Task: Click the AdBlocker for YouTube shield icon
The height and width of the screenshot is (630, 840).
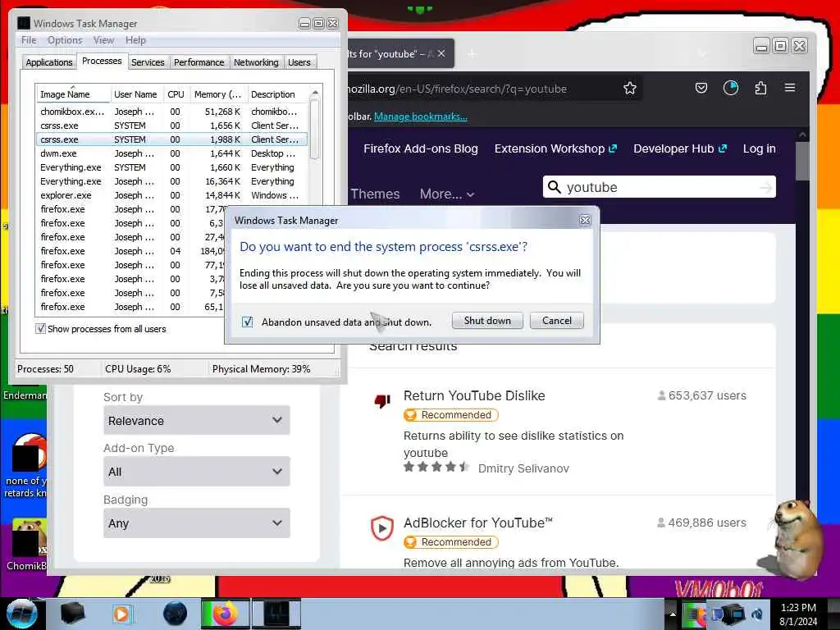Action: (x=382, y=528)
